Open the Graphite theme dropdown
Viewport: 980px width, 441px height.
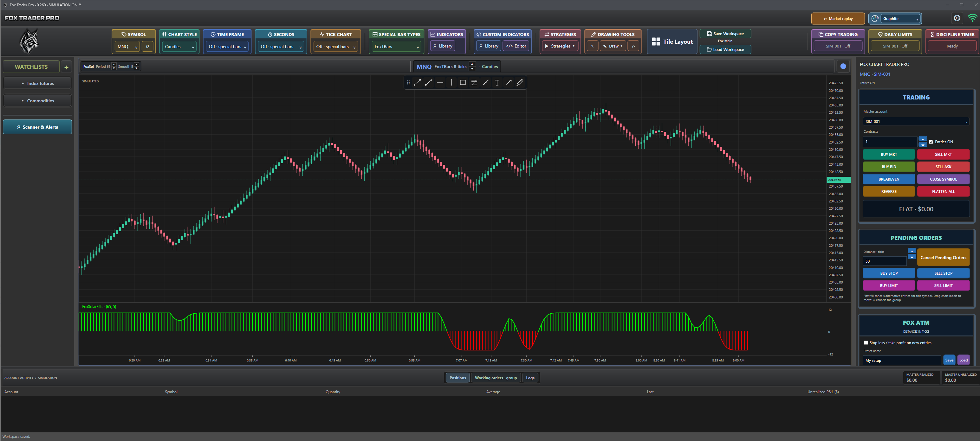[900, 19]
